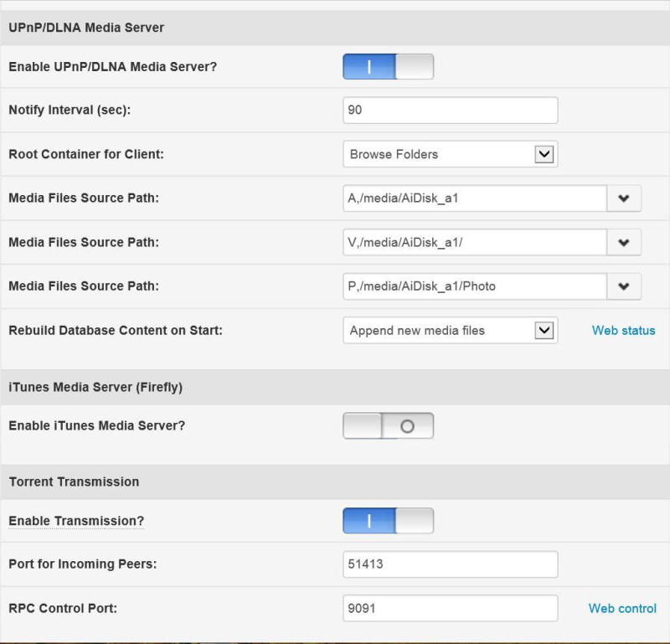Click the RPC Control Port field
The width and height of the screenshot is (670, 644).
pos(450,608)
